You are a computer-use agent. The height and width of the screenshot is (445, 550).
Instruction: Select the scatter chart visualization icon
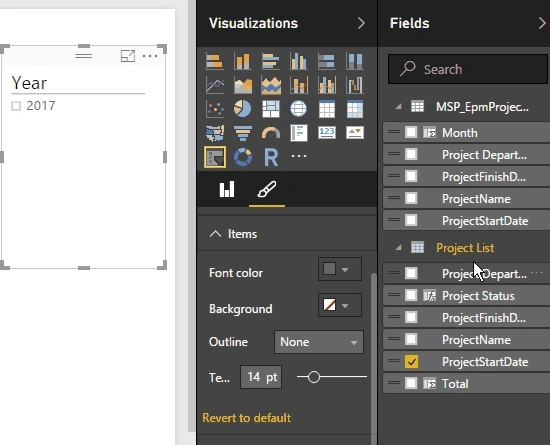[x=215, y=109]
